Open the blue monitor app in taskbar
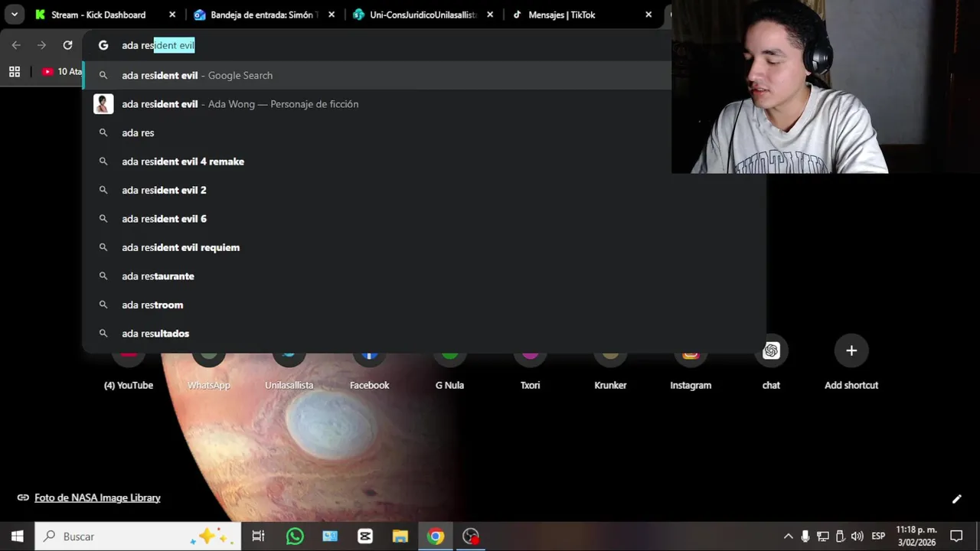This screenshot has width=980, height=551. [x=330, y=536]
